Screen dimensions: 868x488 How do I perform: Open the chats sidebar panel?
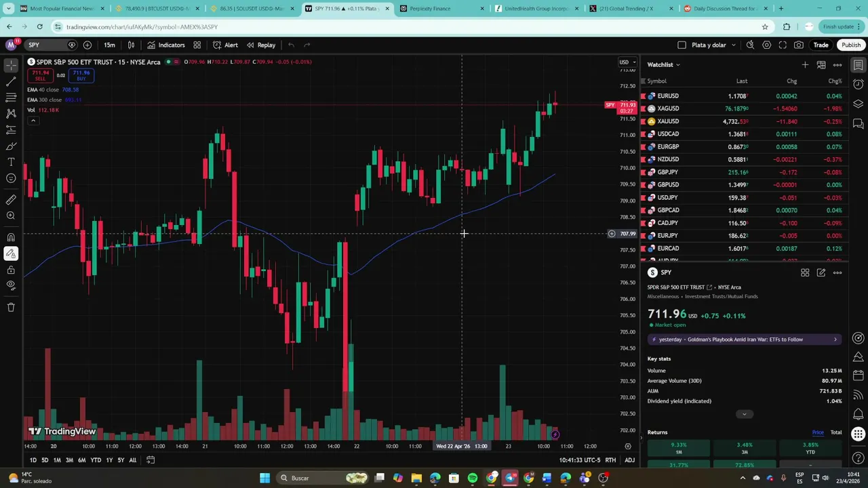(x=858, y=123)
